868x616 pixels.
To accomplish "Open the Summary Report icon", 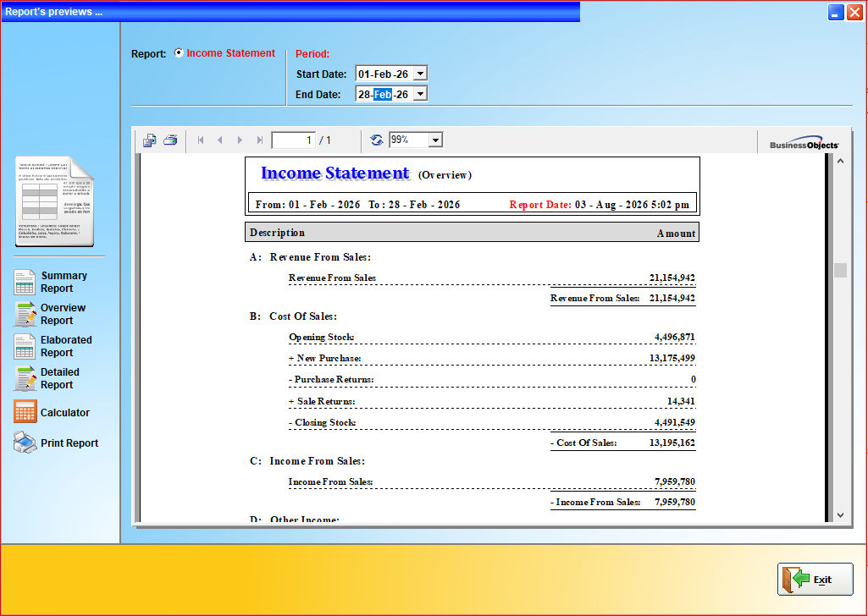I will point(25,282).
